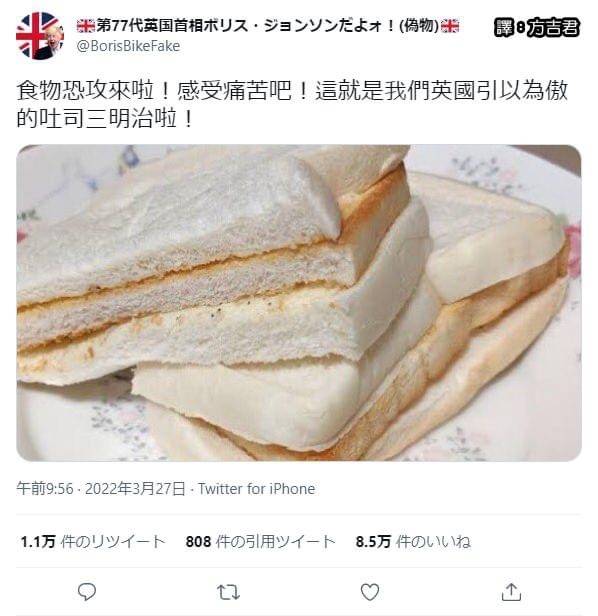Like the tweet with the heart icon

click(x=370, y=592)
